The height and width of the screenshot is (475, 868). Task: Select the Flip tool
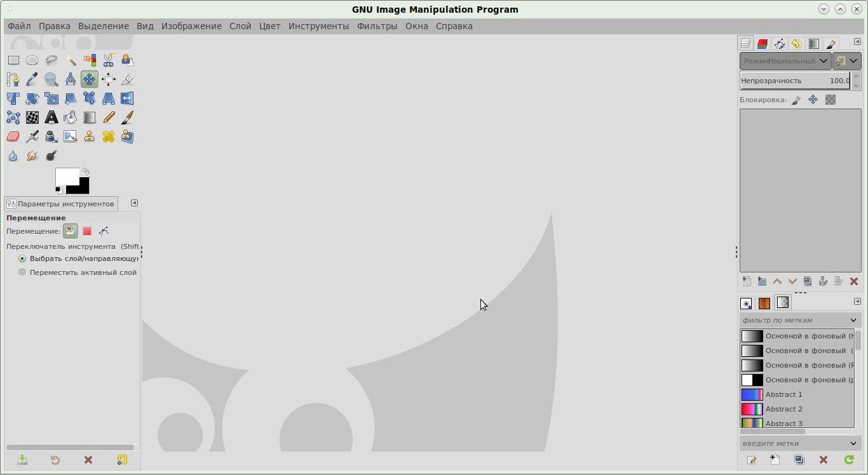click(128, 98)
